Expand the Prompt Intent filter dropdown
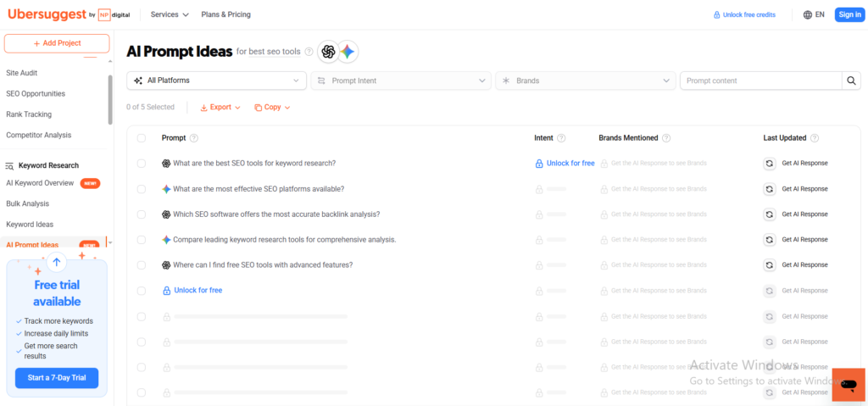Viewport: 868px width, 406px height. coord(400,81)
